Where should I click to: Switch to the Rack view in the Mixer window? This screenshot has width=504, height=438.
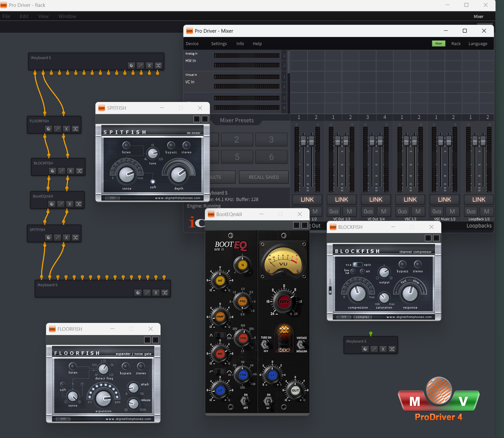pyautogui.click(x=456, y=44)
